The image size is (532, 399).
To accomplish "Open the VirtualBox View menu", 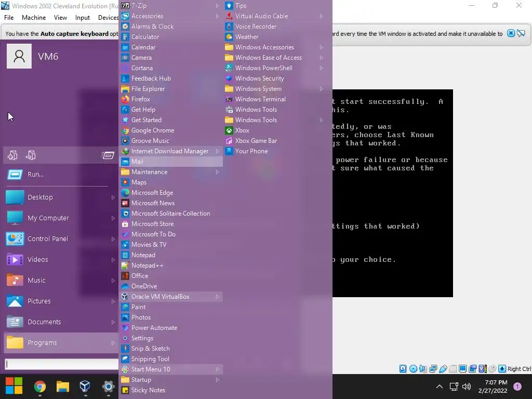I will (60, 18).
